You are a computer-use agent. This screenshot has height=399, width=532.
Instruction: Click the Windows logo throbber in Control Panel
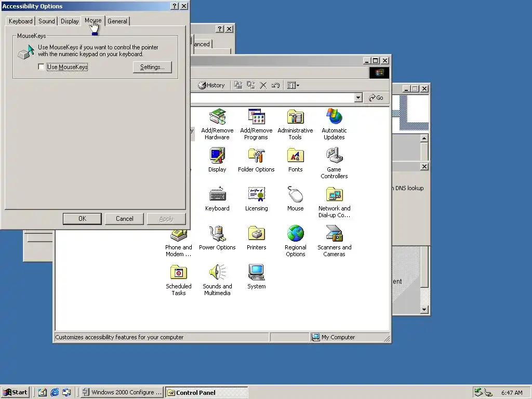tap(379, 73)
